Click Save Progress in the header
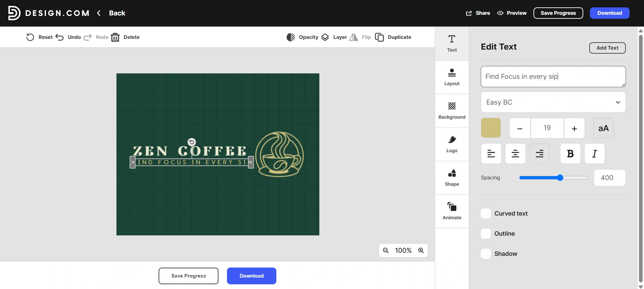The image size is (644, 289). click(x=558, y=13)
